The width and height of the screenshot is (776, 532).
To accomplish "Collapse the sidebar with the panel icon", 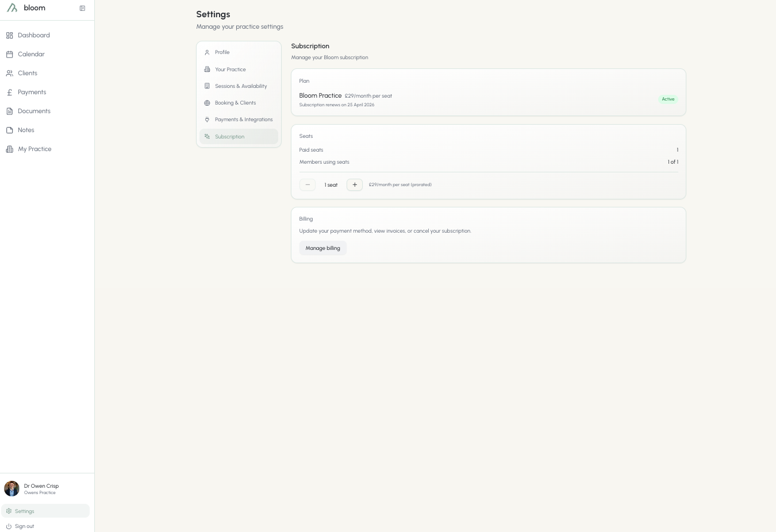I will coord(82,8).
